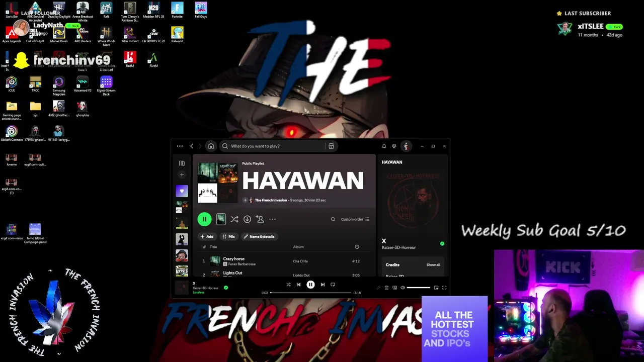Image resolution: width=644 pixels, height=362 pixels.
Task: Search within the playlist
Action: (333, 219)
